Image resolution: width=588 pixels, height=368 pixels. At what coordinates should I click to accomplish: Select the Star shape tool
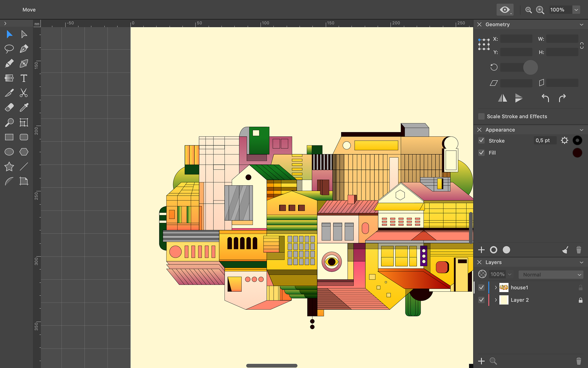coord(9,167)
